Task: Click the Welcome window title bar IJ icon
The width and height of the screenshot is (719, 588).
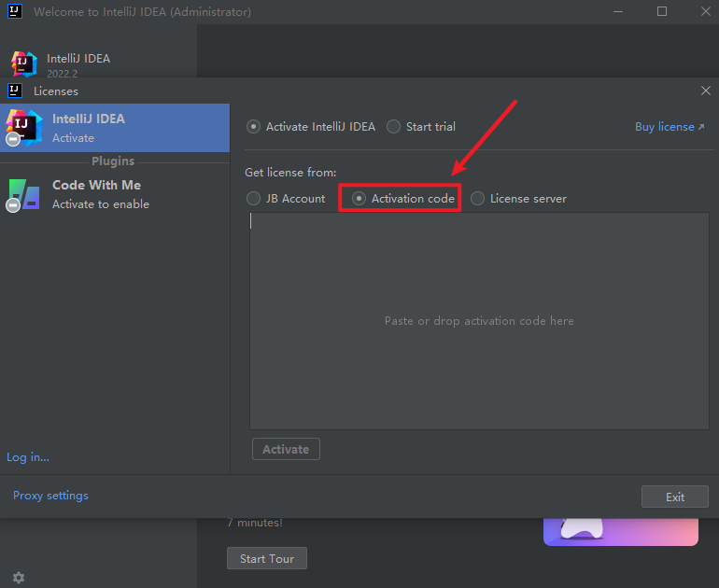Action: [x=15, y=11]
